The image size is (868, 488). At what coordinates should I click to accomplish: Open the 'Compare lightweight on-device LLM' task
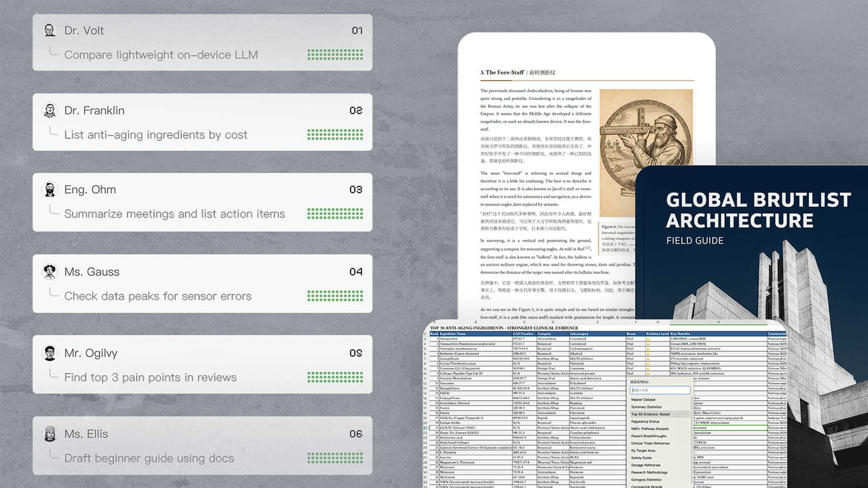tap(161, 55)
